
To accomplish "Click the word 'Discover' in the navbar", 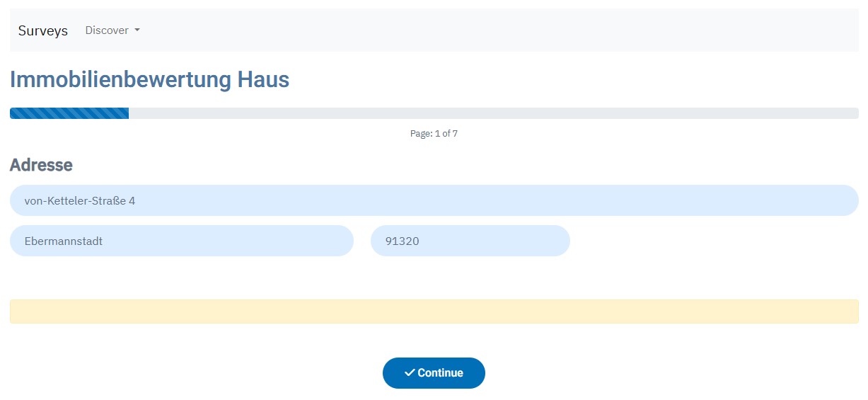I will [107, 30].
